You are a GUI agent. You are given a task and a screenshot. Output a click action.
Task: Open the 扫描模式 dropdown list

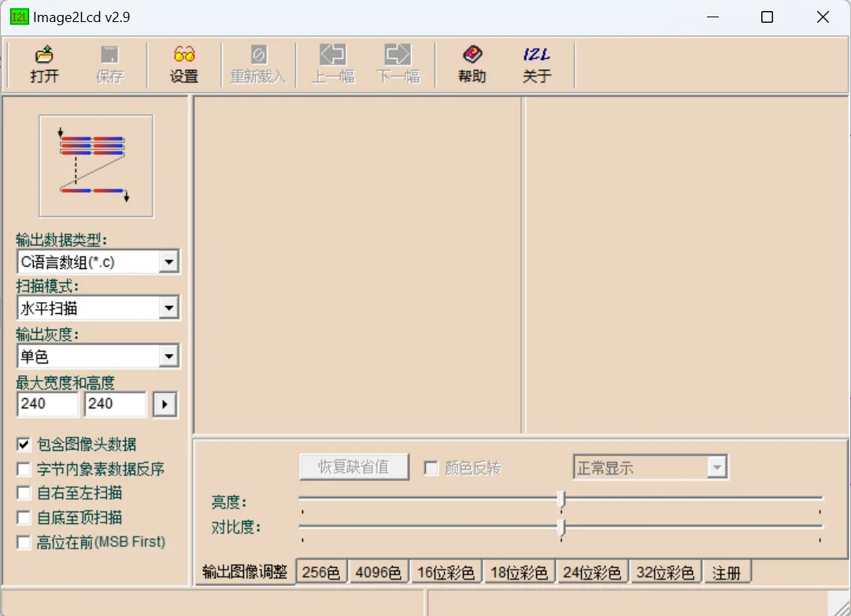(168, 308)
